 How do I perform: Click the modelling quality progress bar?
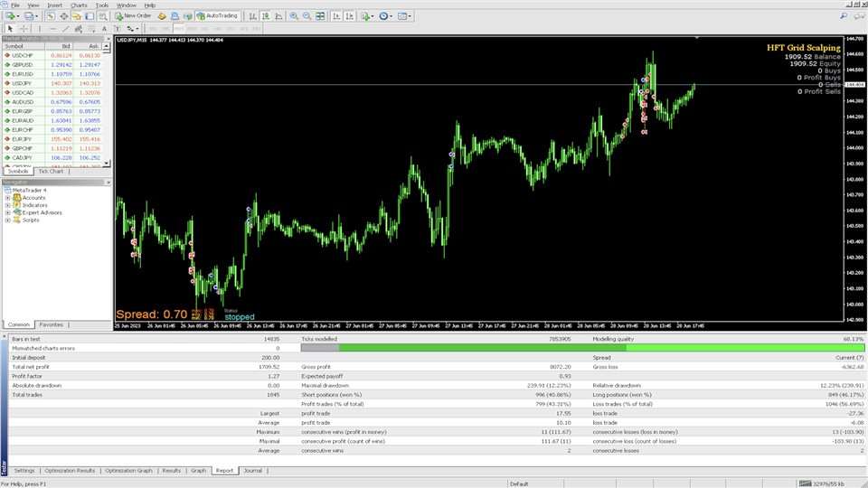[x=582, y=348]
